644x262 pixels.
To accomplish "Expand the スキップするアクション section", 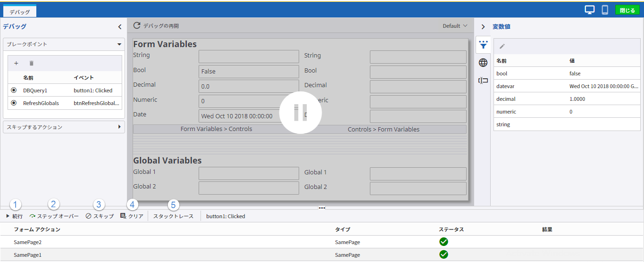I will point(119,127).
